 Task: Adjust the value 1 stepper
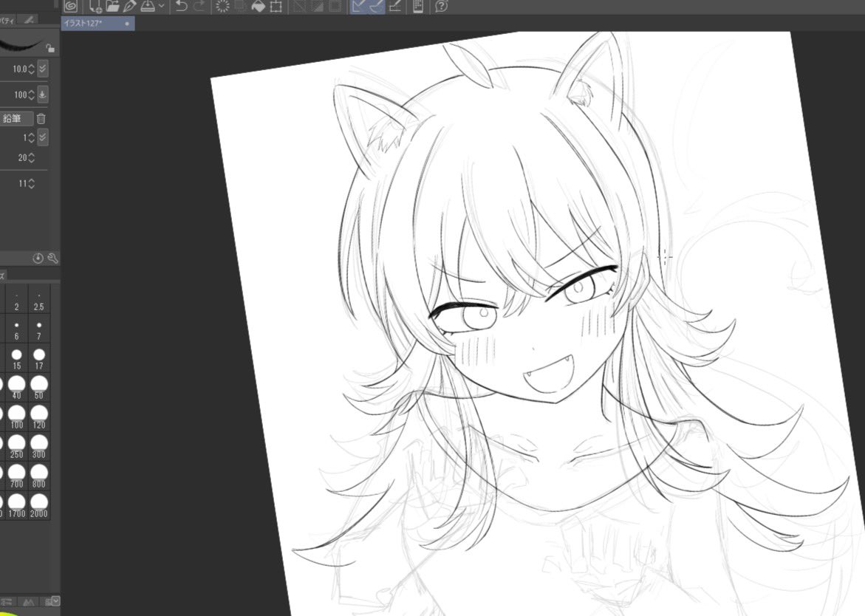click(x=31, y=137)
